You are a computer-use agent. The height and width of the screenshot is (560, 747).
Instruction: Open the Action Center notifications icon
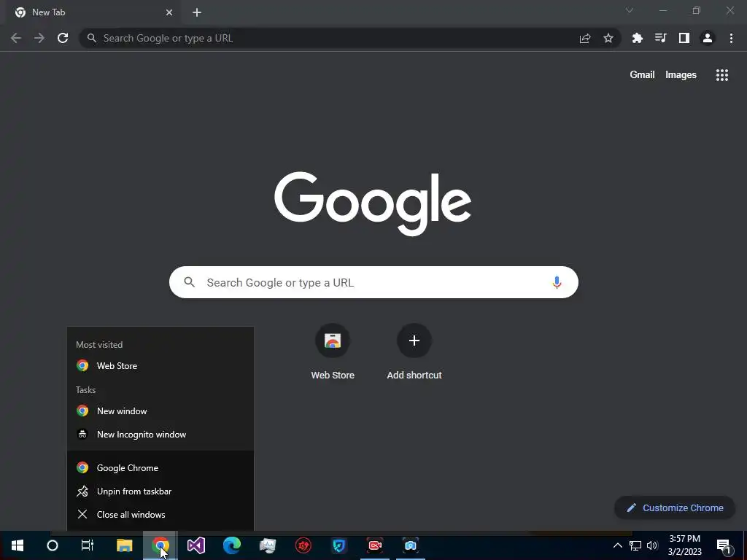click(x=724, y=545)
